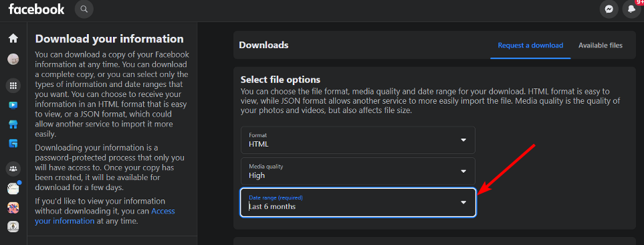Switch to Request a download tab
The image size is (644, 245).
pos(530,46)
